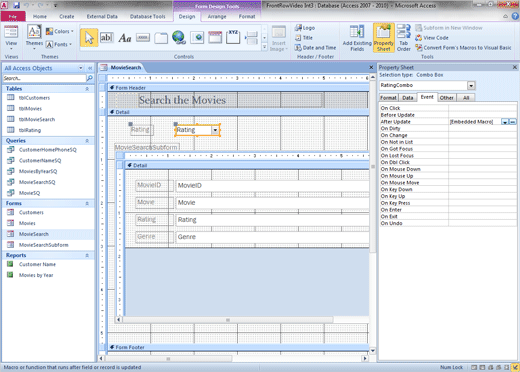This screenshot has height=372, width=520.
Task: Select MovieSearchSQ query
Action: click(x=37, y=182)
